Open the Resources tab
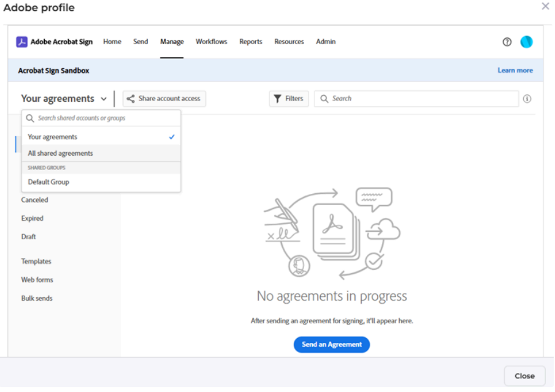Viewport: 555px width, 392px height. point(289,42)
